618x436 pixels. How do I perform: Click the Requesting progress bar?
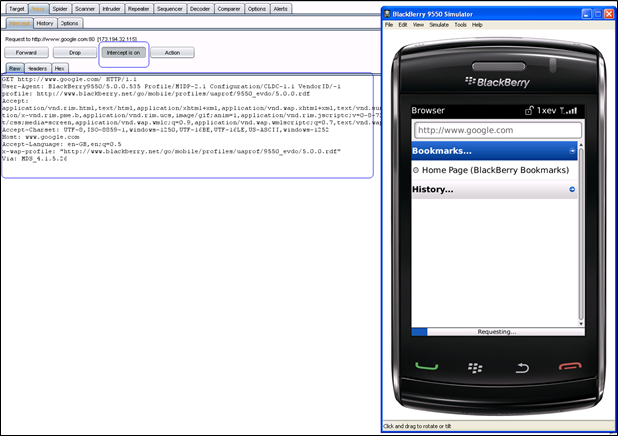(496, 331)
